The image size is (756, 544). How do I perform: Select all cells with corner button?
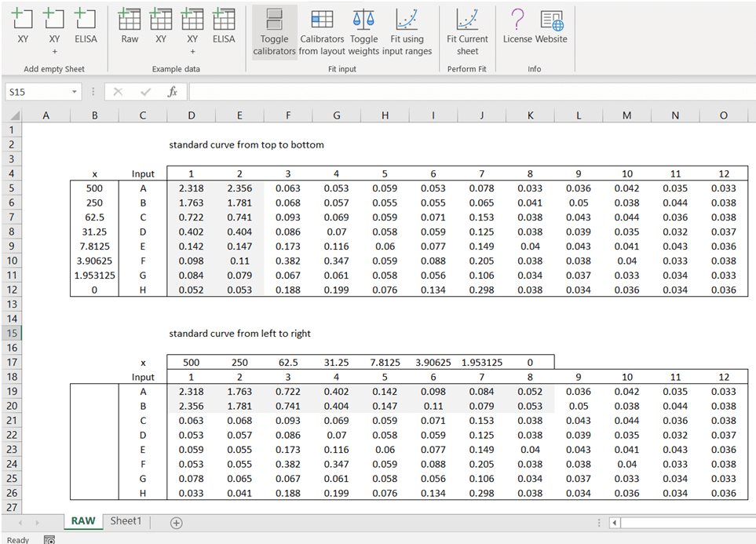pos(12,115)
